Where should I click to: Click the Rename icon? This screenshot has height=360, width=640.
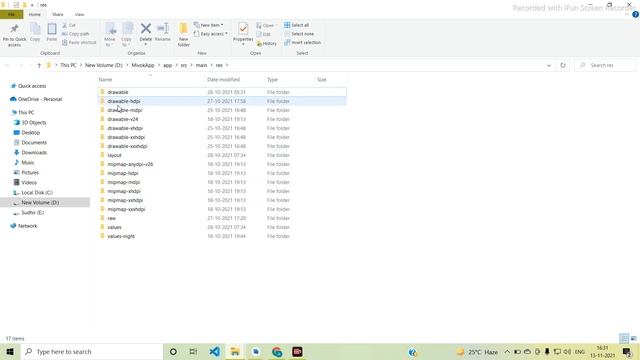163,29
